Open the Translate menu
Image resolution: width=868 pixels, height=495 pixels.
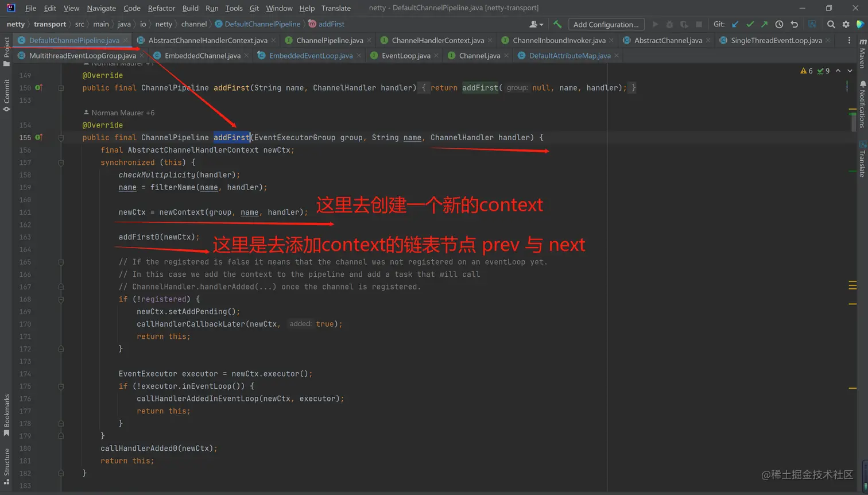[x=336, y=8]
